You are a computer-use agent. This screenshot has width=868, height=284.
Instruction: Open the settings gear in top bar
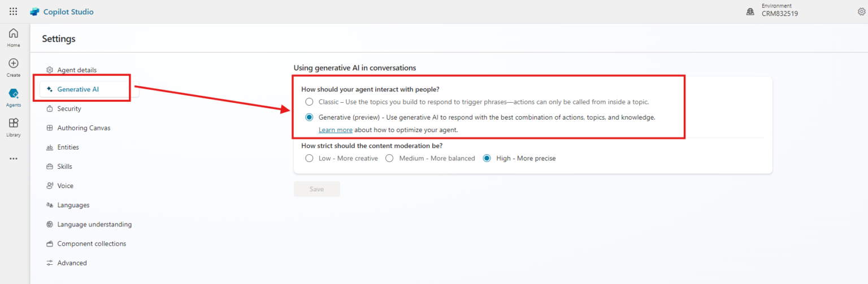pos(862,11)
